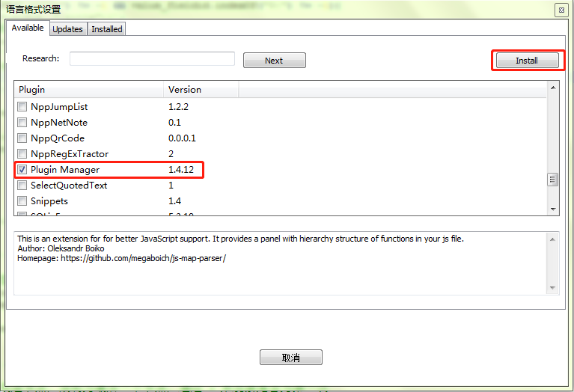Image resolution: width=574 pixels, height=392 pixels.
Task: Select the NppNetNote row text
Action: click(59, 123)
